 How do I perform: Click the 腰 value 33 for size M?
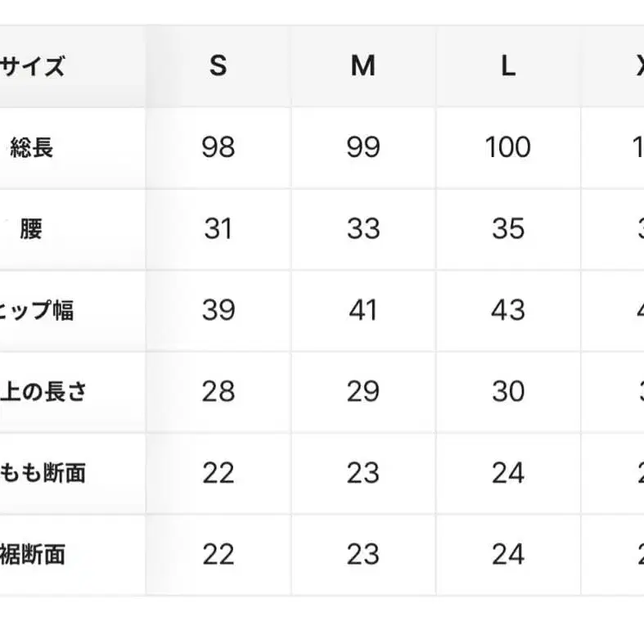[363, 229]
